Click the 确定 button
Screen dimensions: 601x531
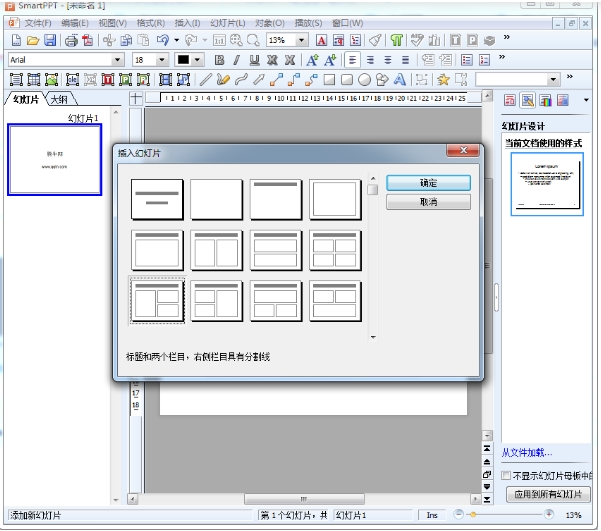point(428,183)
